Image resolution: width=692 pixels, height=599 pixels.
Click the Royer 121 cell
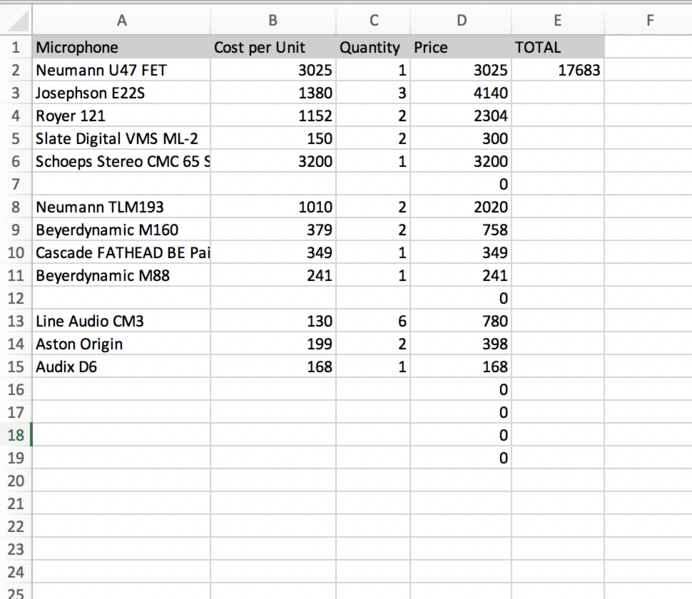point(121,116)
